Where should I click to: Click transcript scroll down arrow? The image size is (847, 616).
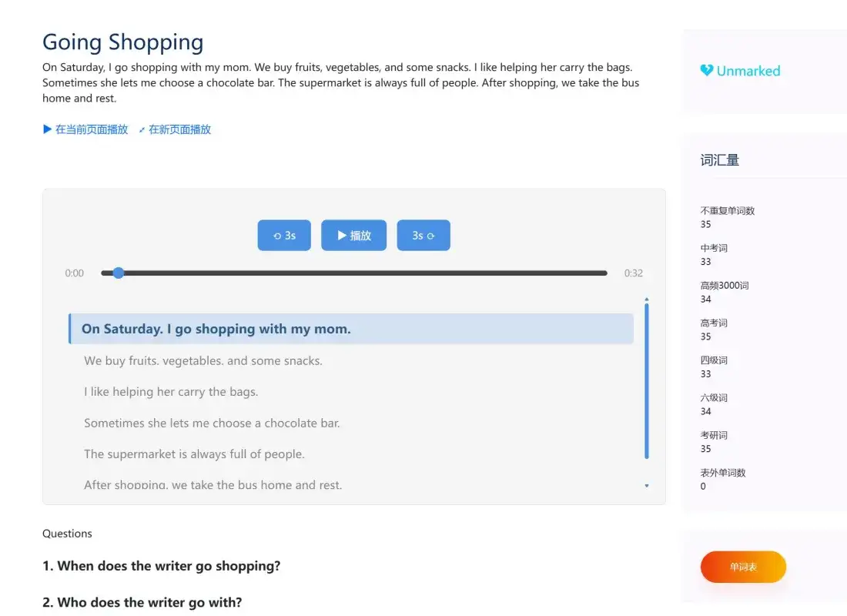point(647,486)
